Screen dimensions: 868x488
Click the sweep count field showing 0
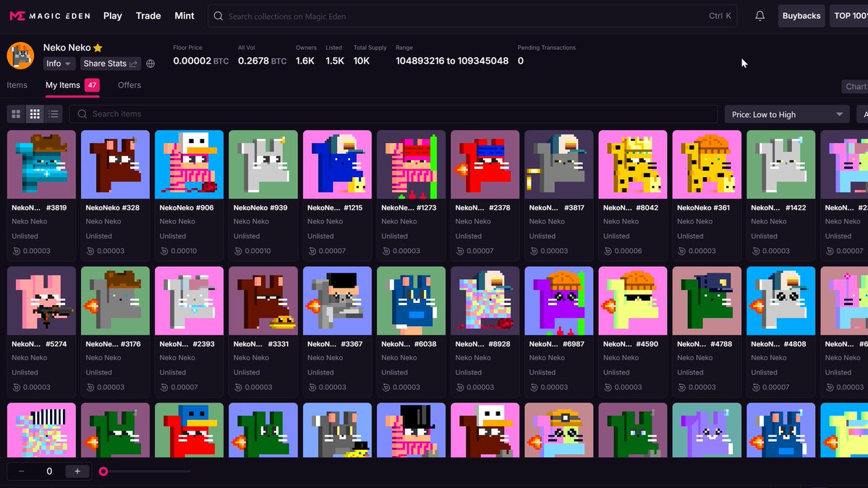(49, 471)
